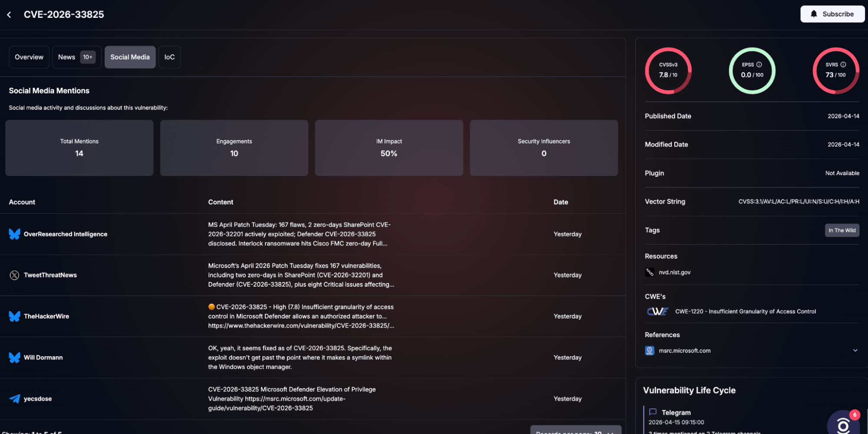Click the Engagements 10 card
This screenshot has width=868, height=434.
click(x=234, y=148)
